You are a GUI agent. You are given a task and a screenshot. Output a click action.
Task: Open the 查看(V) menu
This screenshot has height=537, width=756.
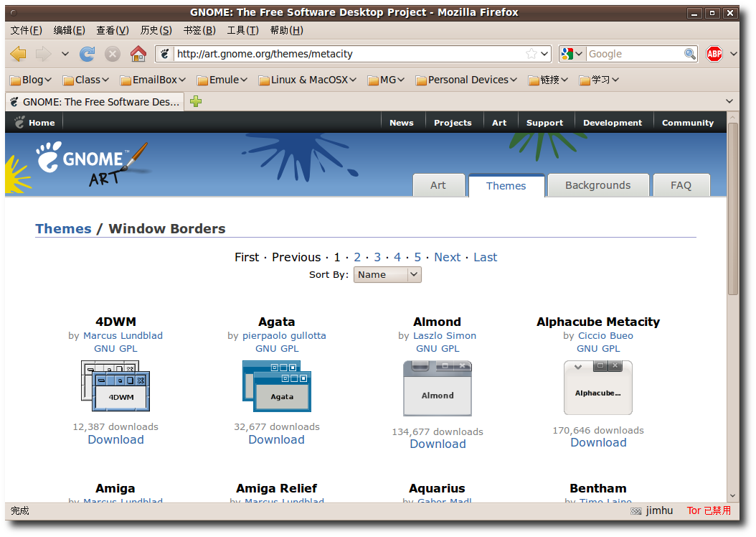113,30
